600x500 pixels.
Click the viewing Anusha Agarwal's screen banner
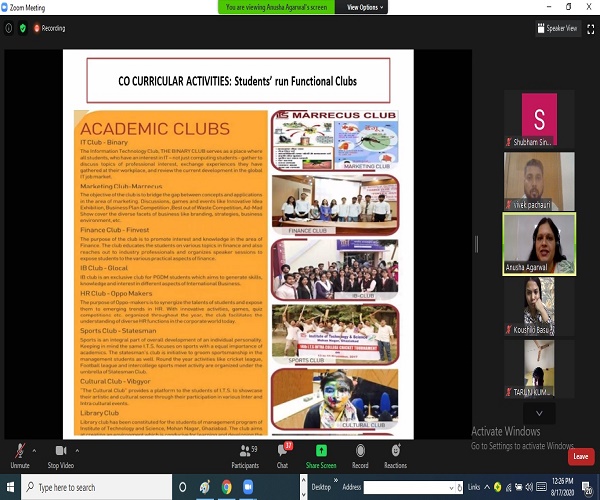point(276,7)
